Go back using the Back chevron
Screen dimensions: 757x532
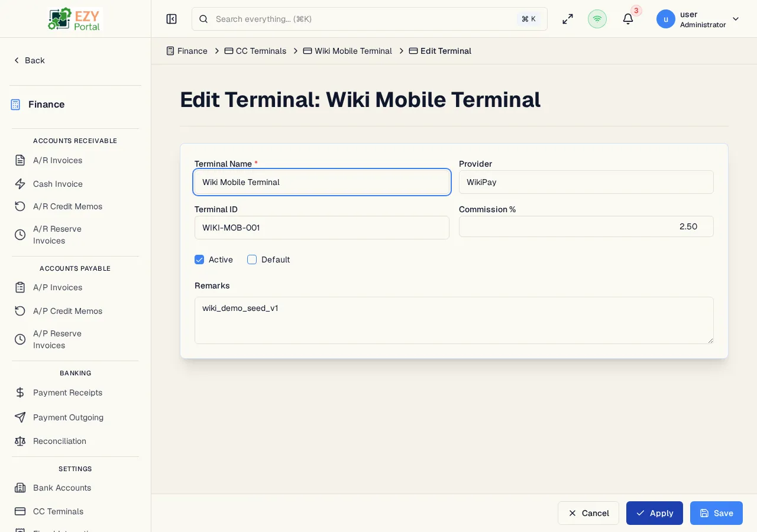tap(17, 60)
